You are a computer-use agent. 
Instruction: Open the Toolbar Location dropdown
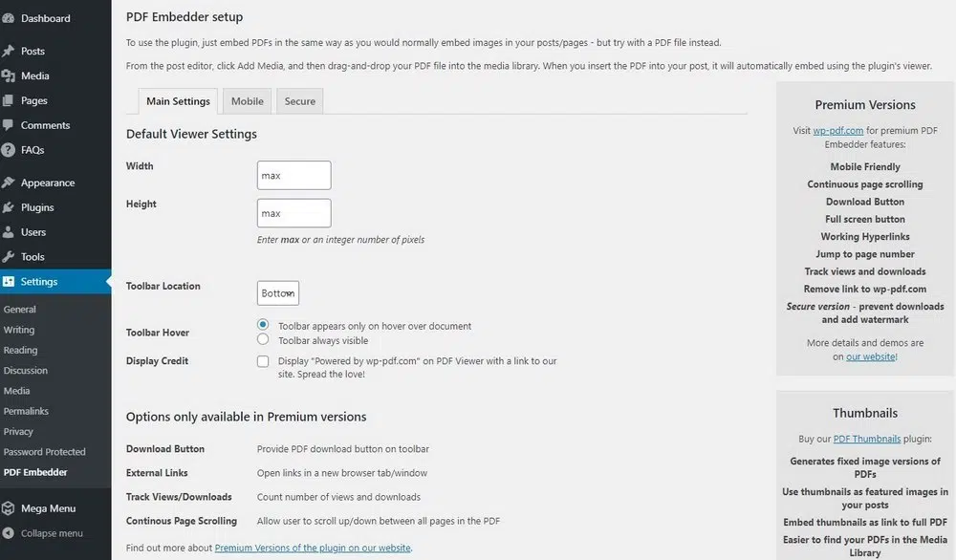point(277,292)
